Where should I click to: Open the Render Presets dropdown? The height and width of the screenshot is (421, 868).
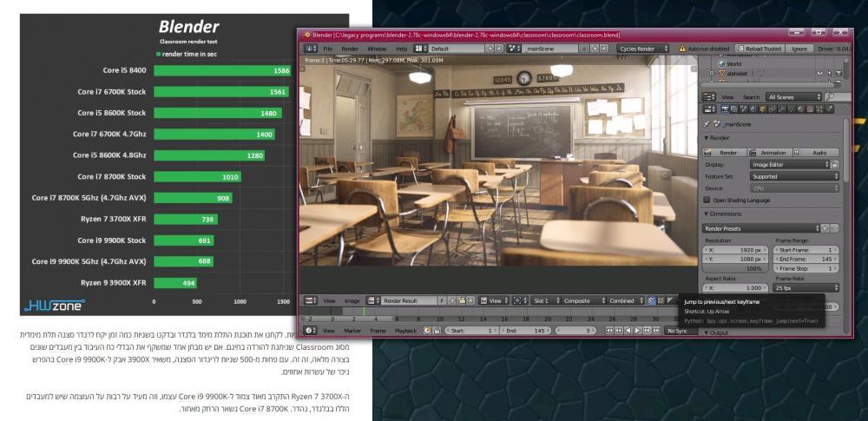point(762,228)
